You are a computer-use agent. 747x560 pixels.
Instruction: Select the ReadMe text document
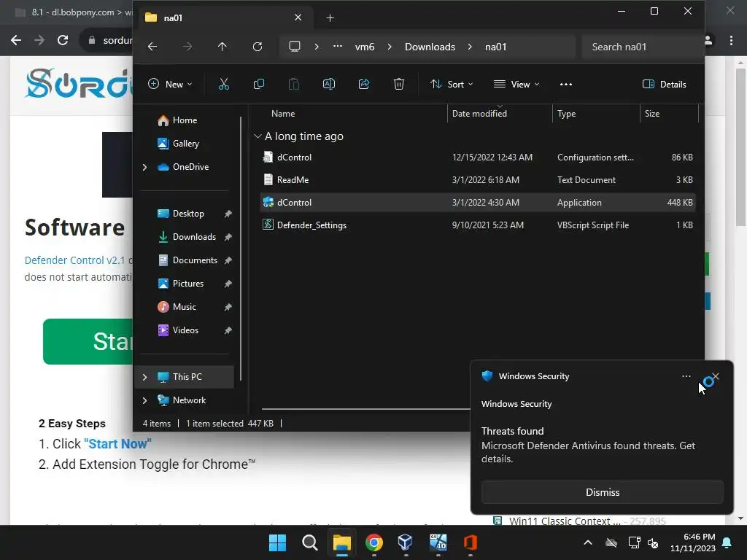[478, 180]
